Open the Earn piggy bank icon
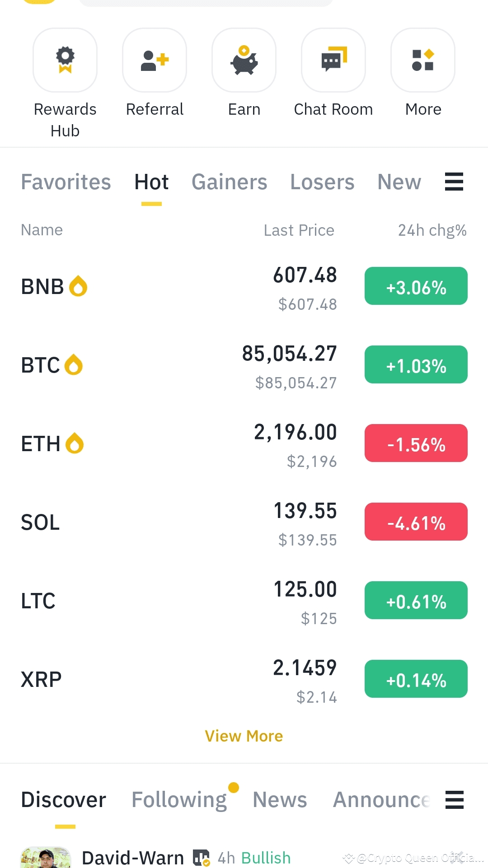The height and width of the screenshot is (868, 488). point(244,60)
